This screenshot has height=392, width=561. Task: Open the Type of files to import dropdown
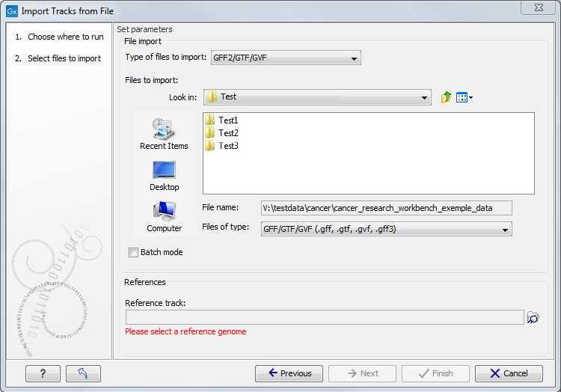coord(280,58)
